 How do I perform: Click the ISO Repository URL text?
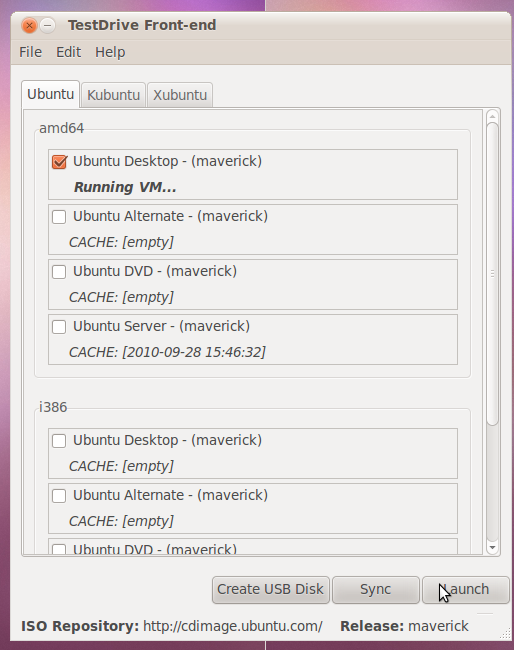click(233, 626)
